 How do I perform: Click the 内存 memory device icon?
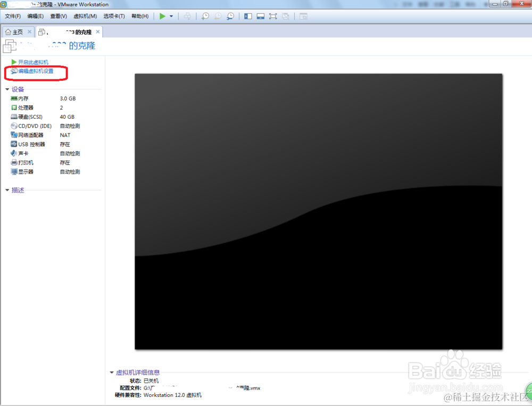pyautogui.click(x=14, y=98)
